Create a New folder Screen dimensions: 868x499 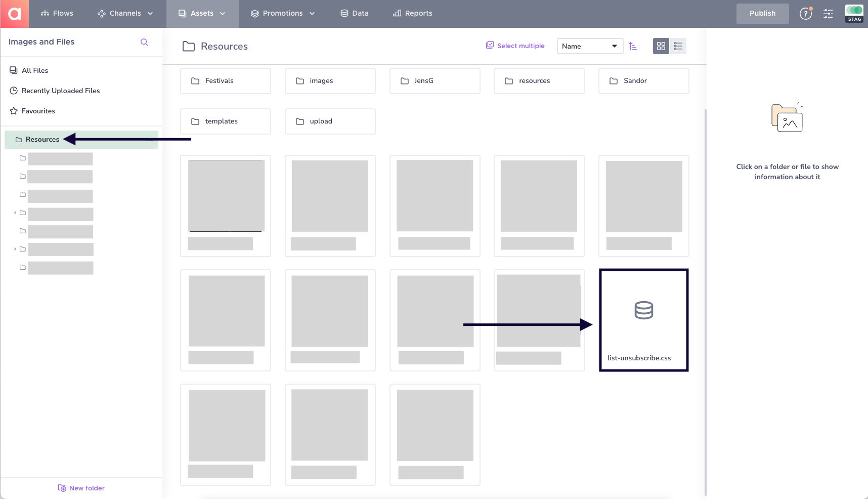(81, 488)
